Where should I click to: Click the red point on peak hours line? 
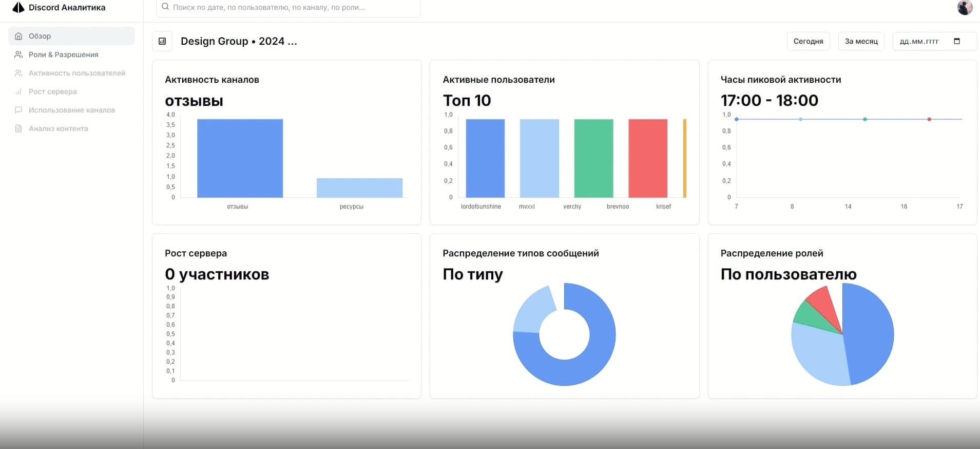pyautogui.click(x=929, y=119)
